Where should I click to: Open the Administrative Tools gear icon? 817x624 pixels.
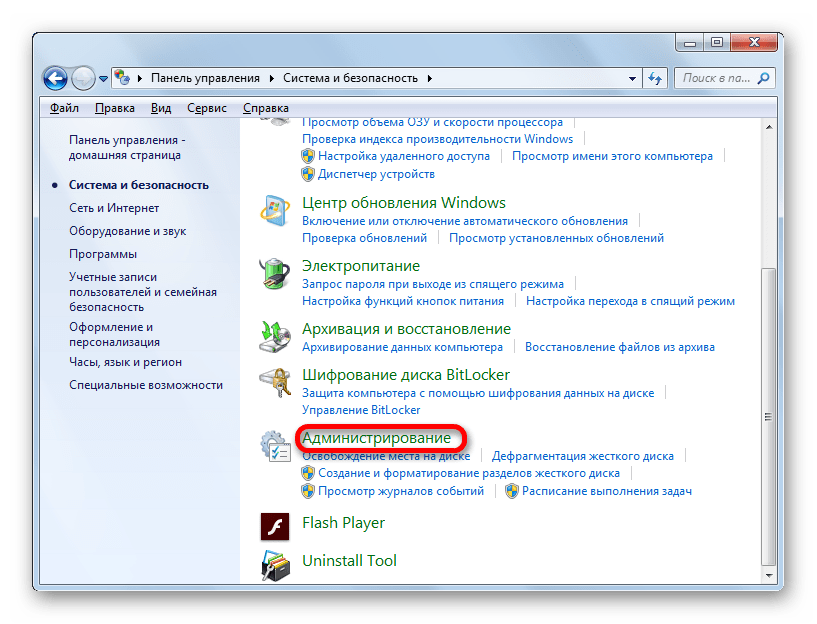tap(275, 446)
